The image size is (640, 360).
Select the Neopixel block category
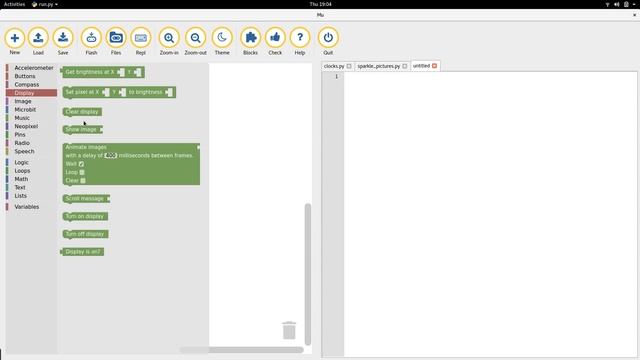click(26, 126)
